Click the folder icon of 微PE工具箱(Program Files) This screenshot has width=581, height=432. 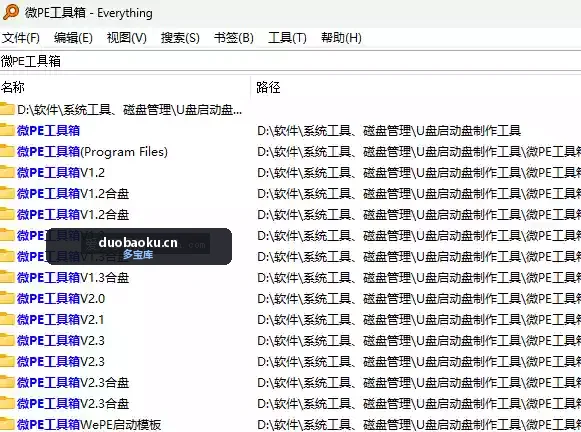pos(7,151)
